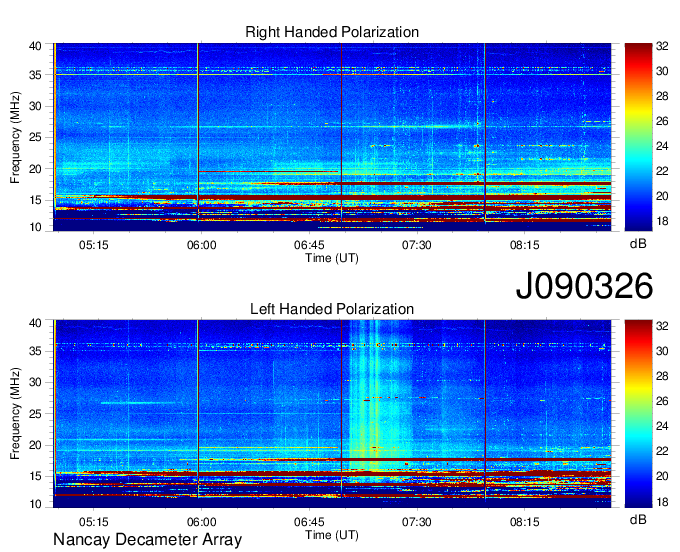This screenshot has width=680, height=552.
Task: Click the 20 MHz tick on Left Handed plot
Action: pyautogui.click(x=35, y=445)
